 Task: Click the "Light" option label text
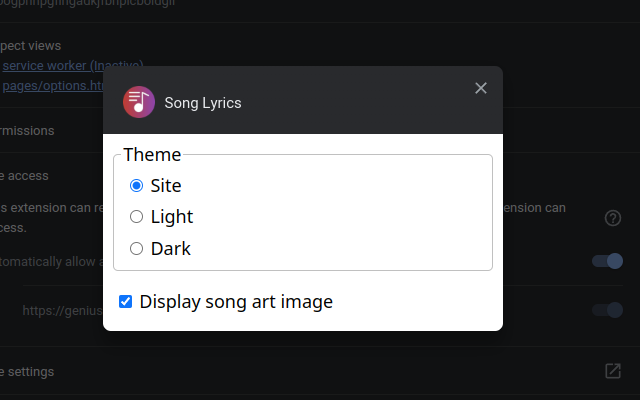point(172,217)
